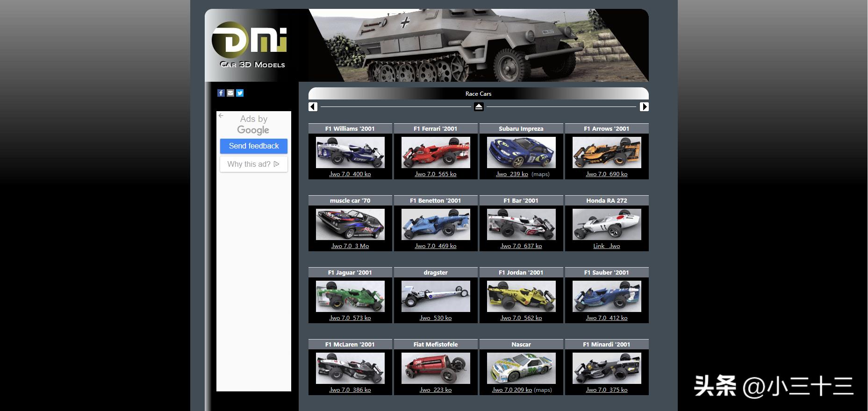Click the up/eject icon under Race Cars
This screenshot has width=868, height=411.
(479, 107)
